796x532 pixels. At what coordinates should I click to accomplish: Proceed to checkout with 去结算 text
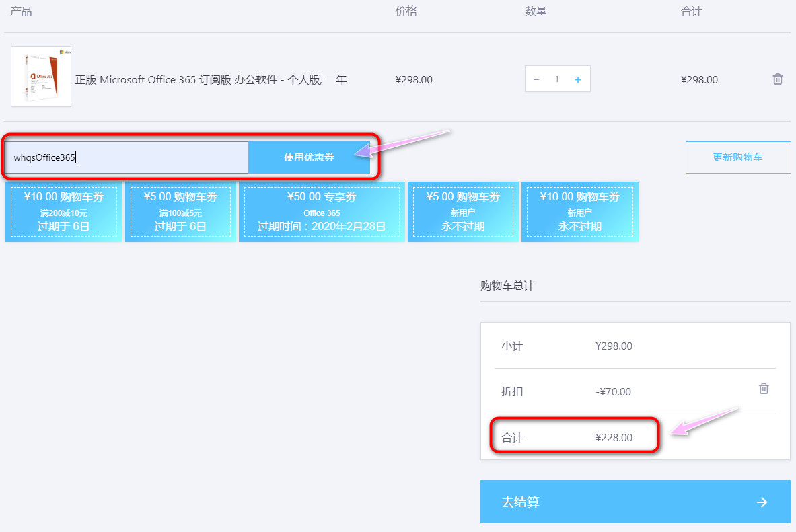point(520,502)
